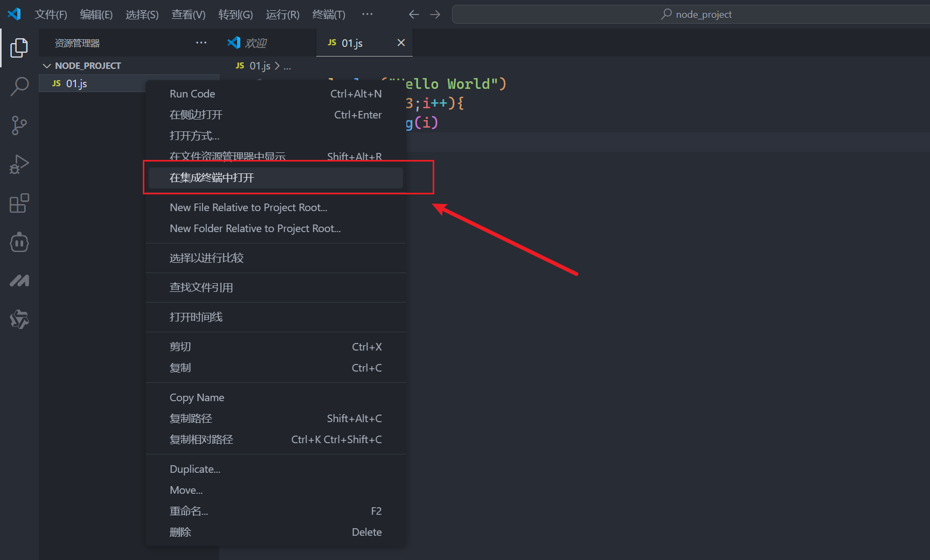930x560 pixels.
Task: Choose 打开方式... from context menu
Action: pyautogui.click(x=275, y=136)
